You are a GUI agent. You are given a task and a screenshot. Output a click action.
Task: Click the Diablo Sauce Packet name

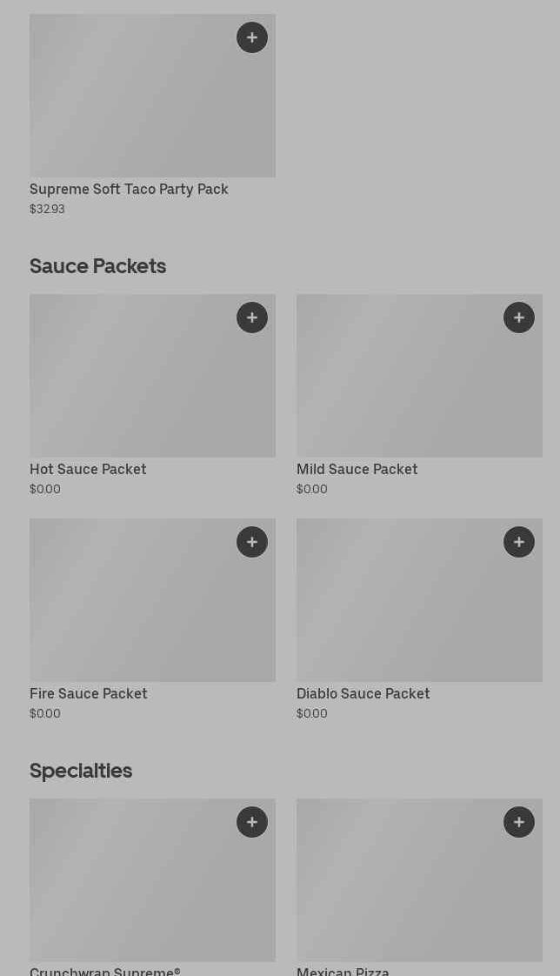pyautogui.click(x=363, y=694)
